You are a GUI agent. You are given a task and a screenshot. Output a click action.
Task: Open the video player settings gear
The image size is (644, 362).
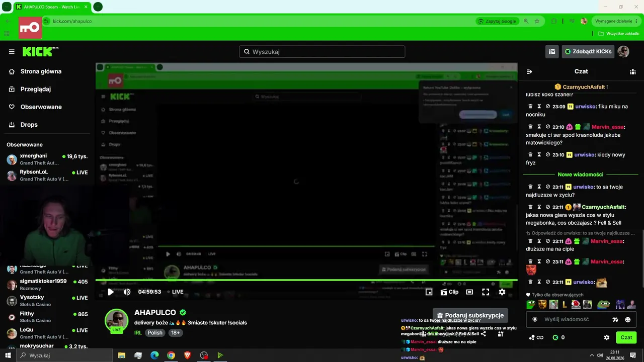[502, 292]
